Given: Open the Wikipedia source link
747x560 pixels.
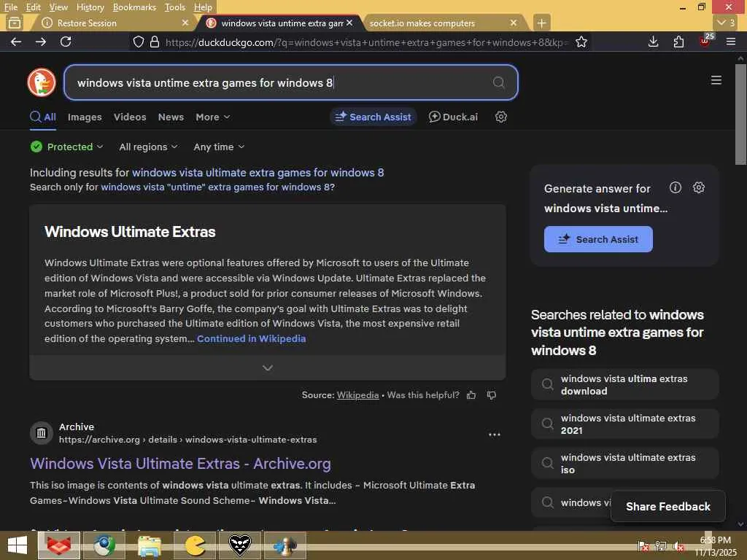Looking at the screenshot, I should click(x=357, y=394).
